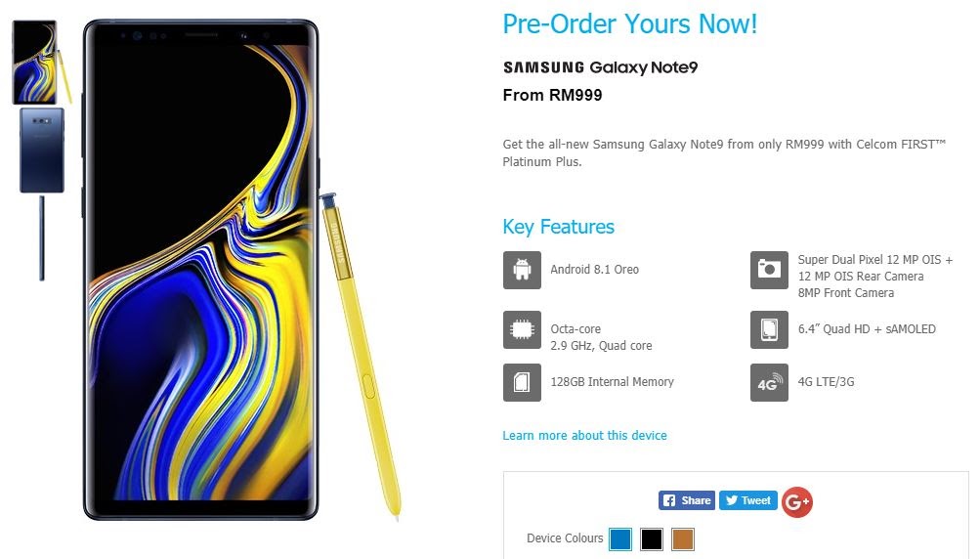Click the main Galaxy Note9 image
This screenshot has height=559, width=980.
[x=200, y=270]
